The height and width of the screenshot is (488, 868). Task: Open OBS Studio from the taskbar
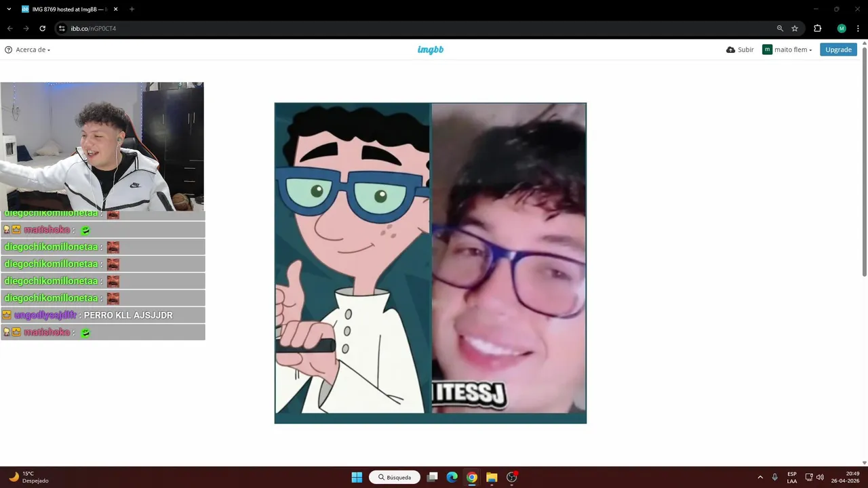pyautogui.click(x=512, y=477)
